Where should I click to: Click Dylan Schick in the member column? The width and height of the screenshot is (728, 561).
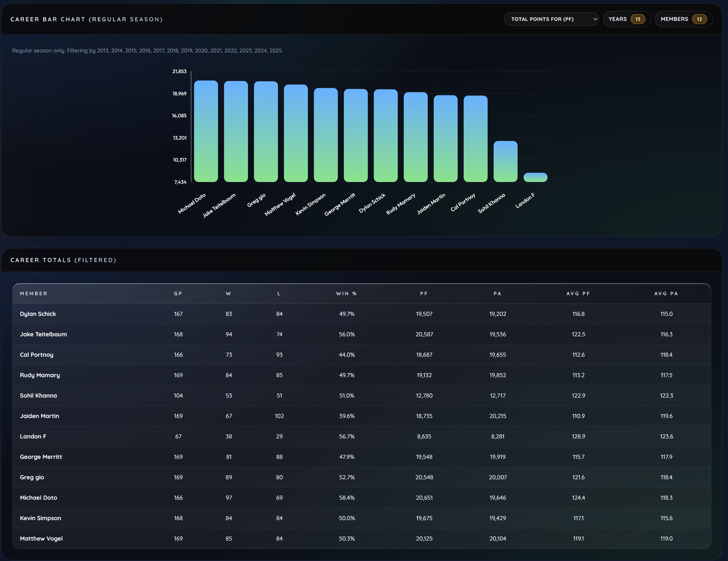click(x=38, y=314)
